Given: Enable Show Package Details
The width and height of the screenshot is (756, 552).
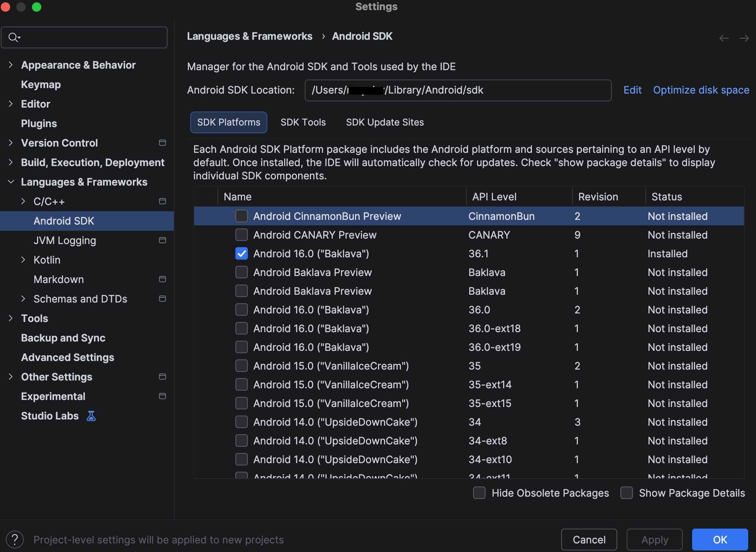Looking at the screenshot, I should 627,493.
